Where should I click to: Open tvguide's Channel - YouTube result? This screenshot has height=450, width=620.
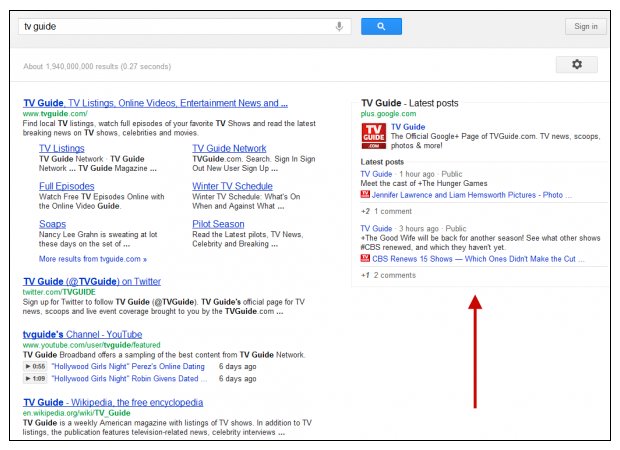tap(82, 335)
